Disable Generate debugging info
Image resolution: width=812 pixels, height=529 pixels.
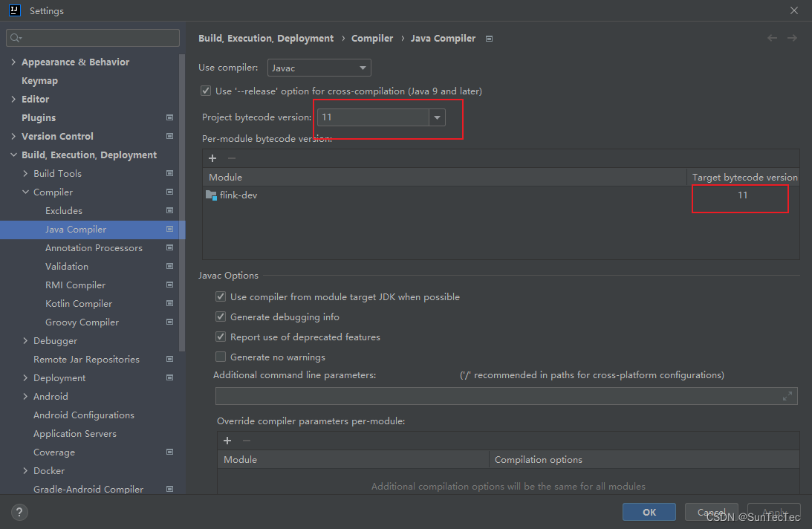pos(221,317)
